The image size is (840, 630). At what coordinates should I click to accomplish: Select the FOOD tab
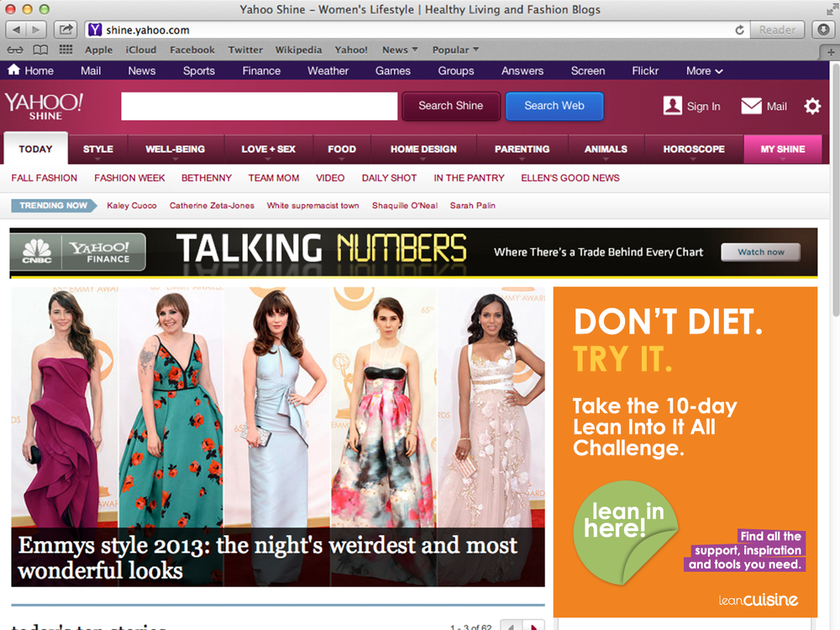click(342, 149)
